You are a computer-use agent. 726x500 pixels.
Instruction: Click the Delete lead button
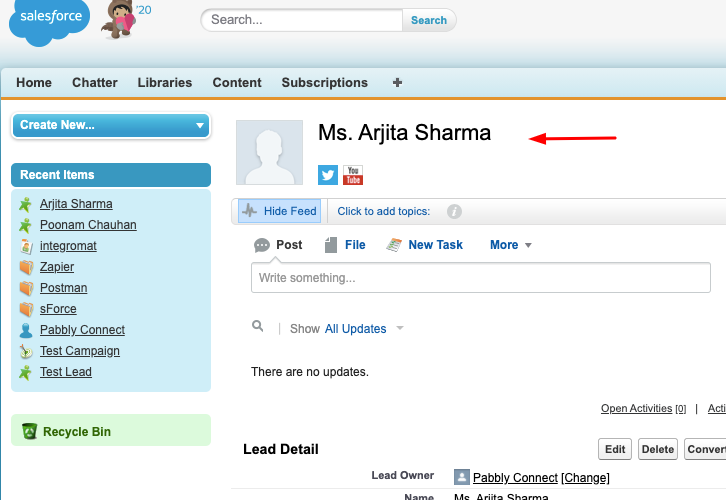pos(658,449)
